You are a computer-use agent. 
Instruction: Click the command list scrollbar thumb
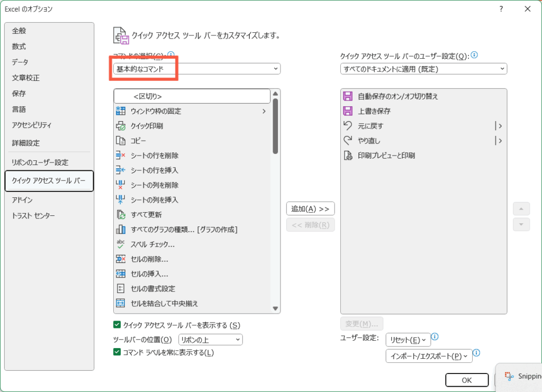point(275,126)
